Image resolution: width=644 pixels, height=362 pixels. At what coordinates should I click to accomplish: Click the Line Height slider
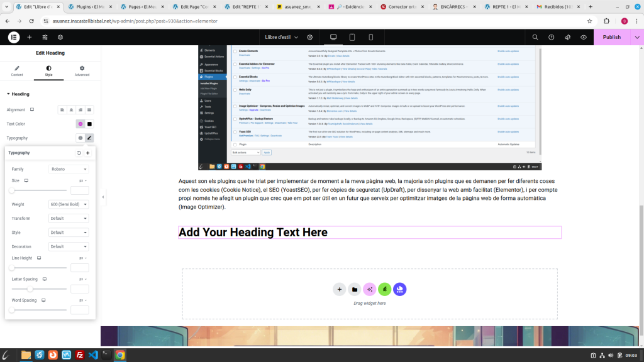click(38, 268)
